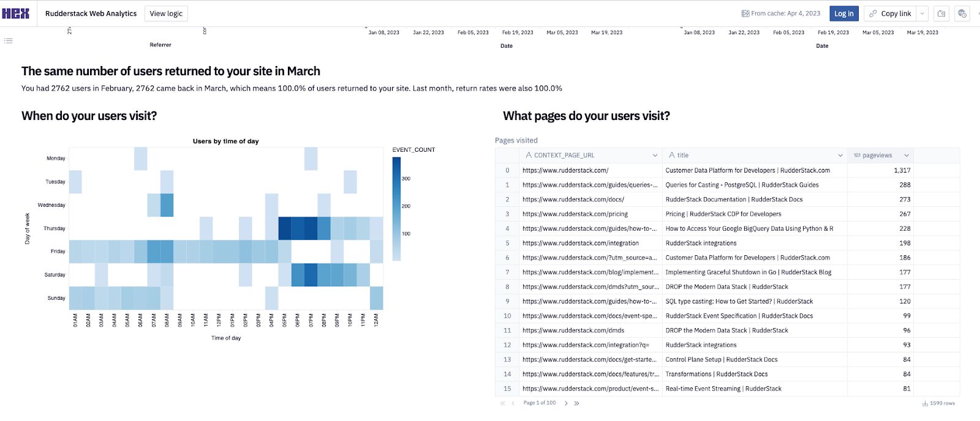Click the From cache table icon
The width and height of the screenshot is (980, 421).
point(745,13)
